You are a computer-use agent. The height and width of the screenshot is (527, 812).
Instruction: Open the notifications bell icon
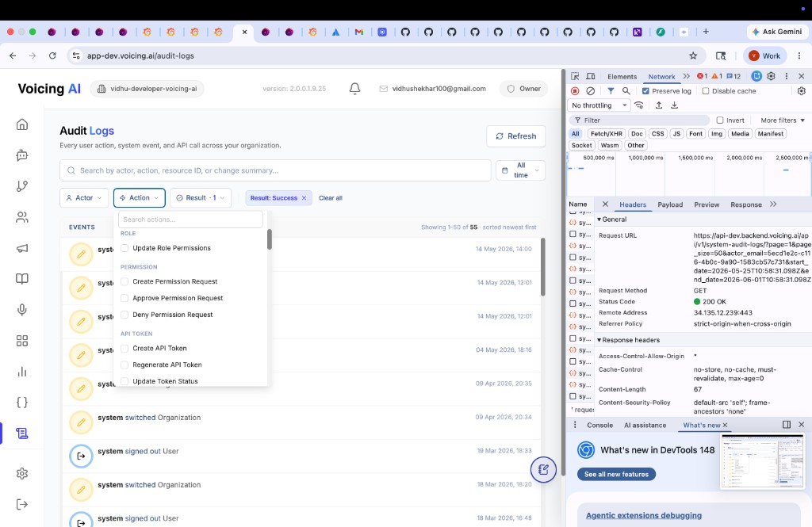pyautogui.click(x=354, y=89)
